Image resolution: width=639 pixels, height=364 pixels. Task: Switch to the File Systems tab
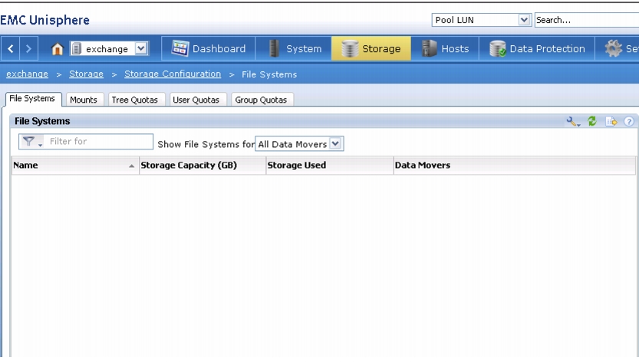pos(32,99)
